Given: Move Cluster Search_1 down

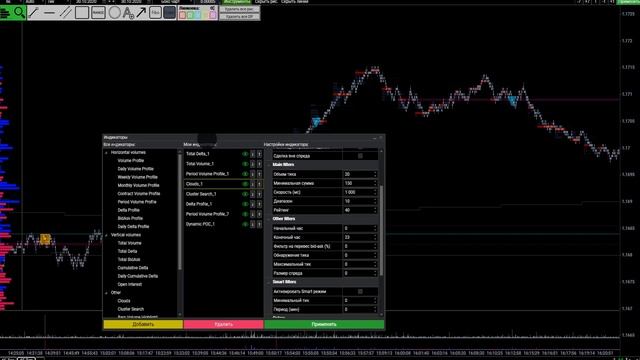Looking at the screenshot, I should click(x=253, y=194).
